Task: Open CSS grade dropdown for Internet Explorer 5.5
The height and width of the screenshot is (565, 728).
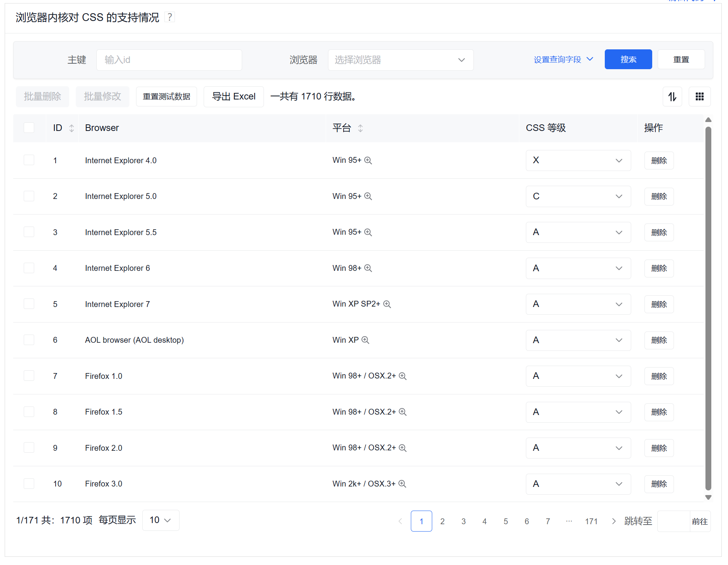Action: pyautogui.click(x=578, y=232)
